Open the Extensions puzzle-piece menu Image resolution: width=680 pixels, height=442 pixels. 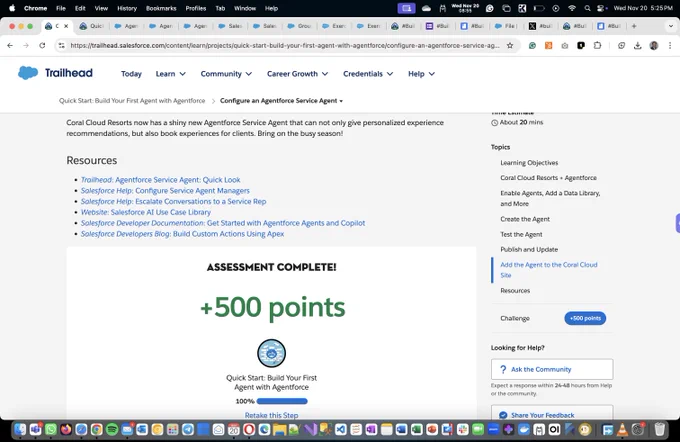click(597, 46)
